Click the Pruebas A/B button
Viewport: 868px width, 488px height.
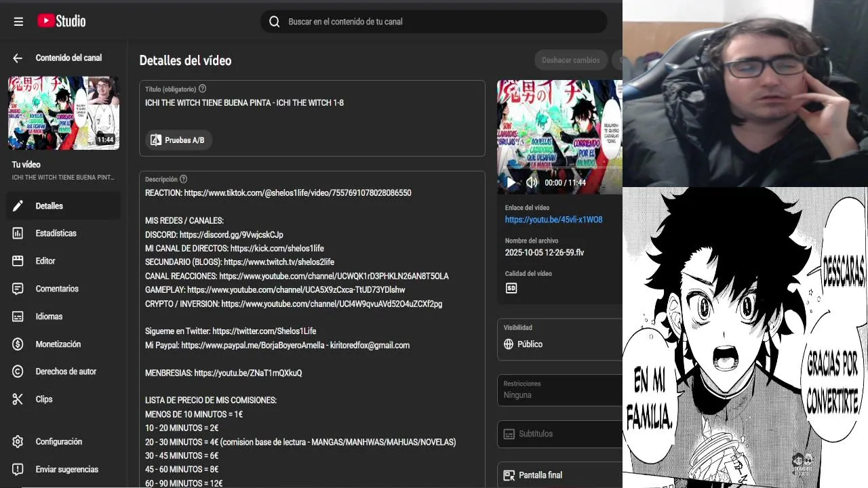[178, 140]
